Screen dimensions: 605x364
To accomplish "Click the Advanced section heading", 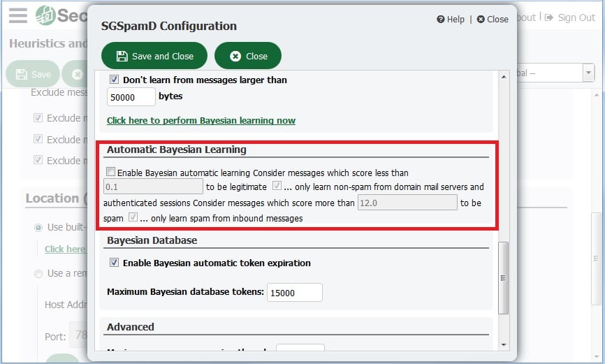I will click(x=131, y=327).
